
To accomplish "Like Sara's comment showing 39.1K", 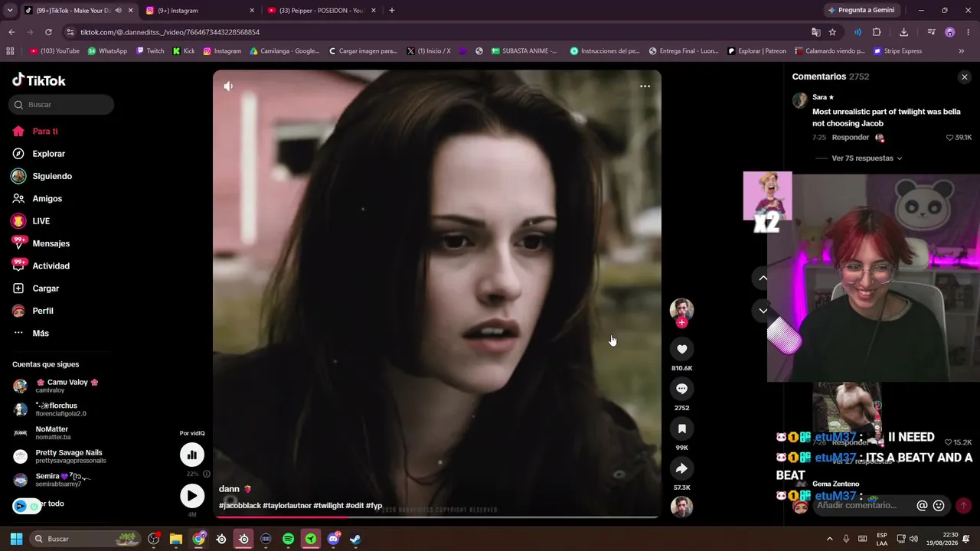I will tap(959, 138).
